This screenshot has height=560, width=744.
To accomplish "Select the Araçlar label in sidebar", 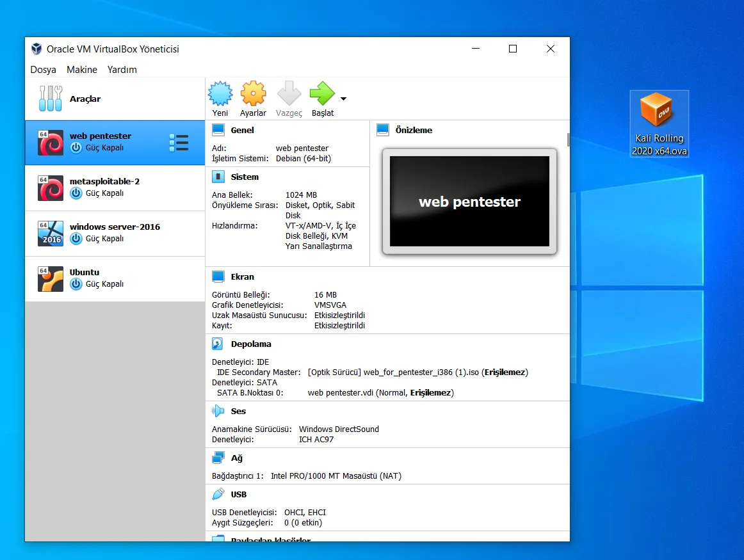I will (x=85, y=99).
